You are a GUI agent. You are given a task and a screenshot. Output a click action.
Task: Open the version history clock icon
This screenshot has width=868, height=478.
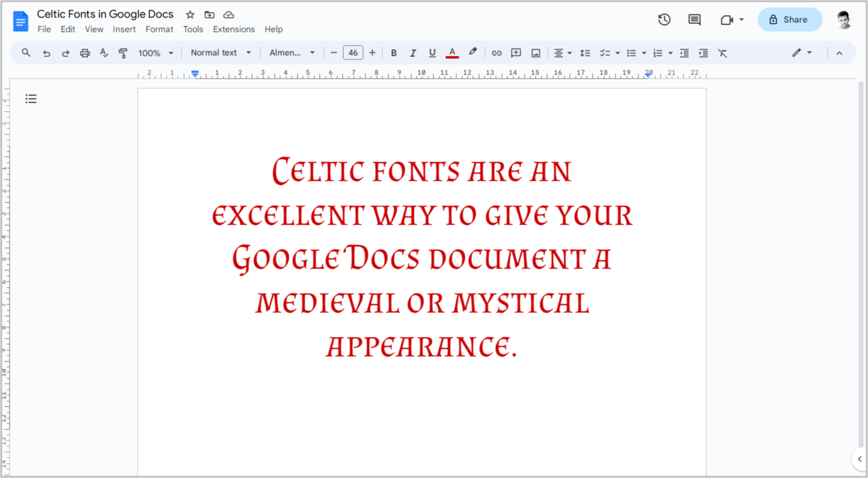click(664, 20)
